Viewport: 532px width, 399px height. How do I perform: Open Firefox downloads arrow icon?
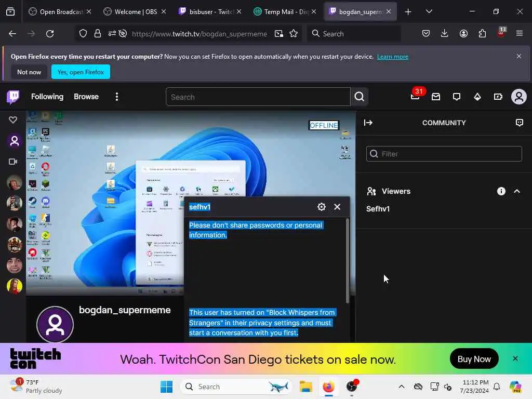coord(445,34)
